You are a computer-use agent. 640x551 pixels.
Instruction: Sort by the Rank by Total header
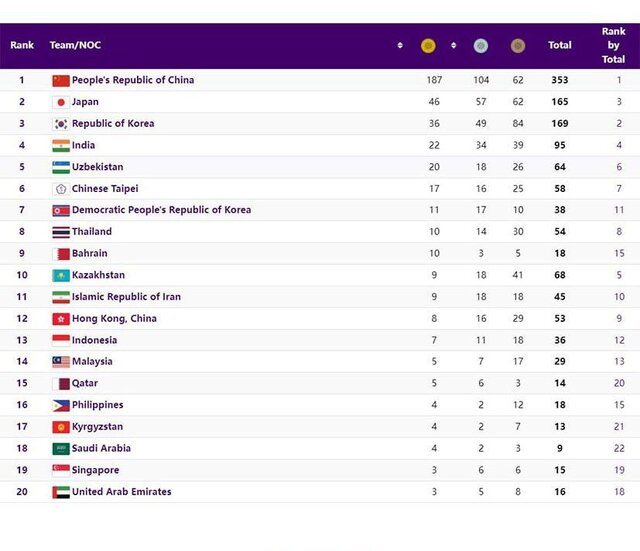tap(613, 45)
